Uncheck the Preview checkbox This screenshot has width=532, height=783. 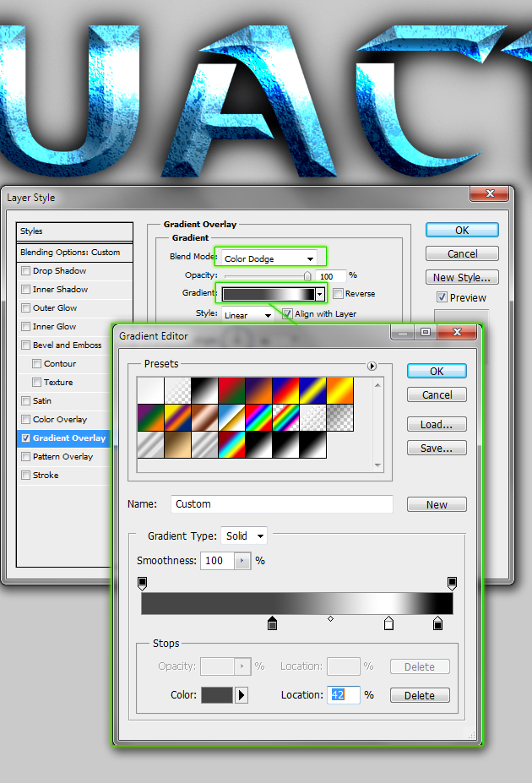tap(441, 297)
